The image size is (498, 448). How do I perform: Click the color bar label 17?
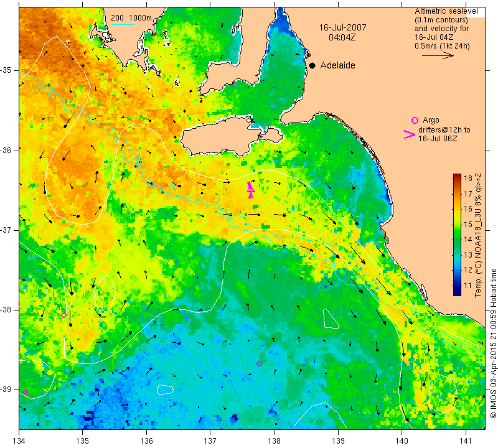coord(468,194)
